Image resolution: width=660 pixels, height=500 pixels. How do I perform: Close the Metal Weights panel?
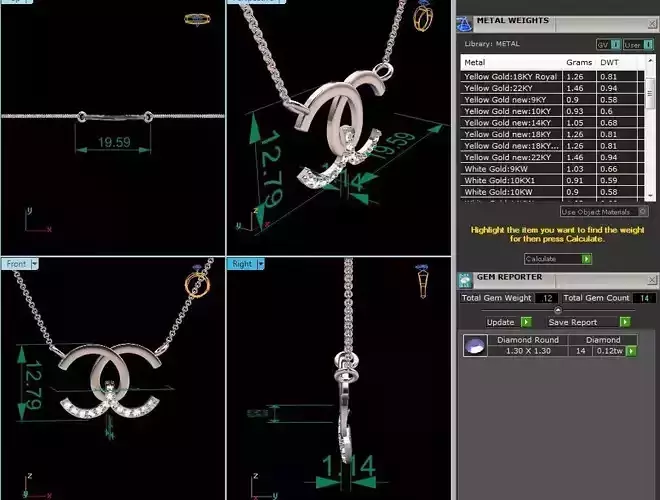(x=652, y=24)
